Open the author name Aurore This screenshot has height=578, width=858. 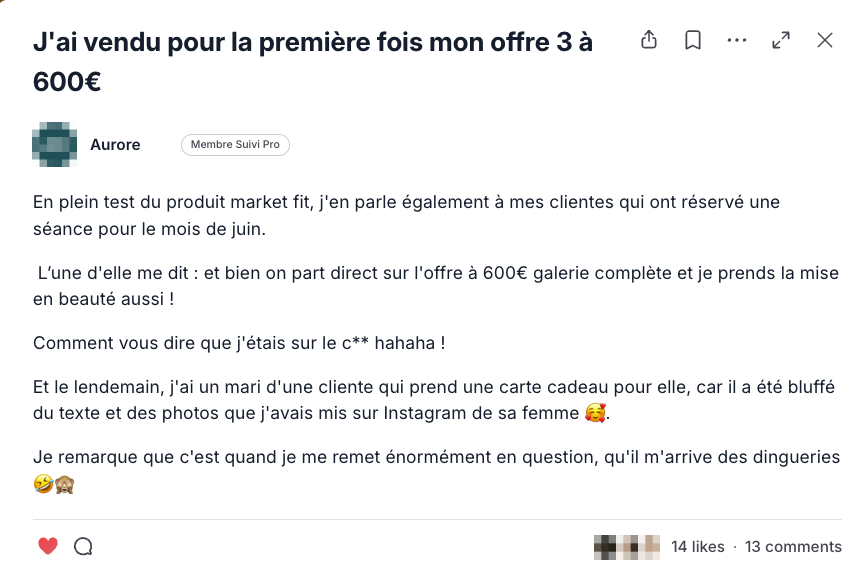[x=115, y=144]
